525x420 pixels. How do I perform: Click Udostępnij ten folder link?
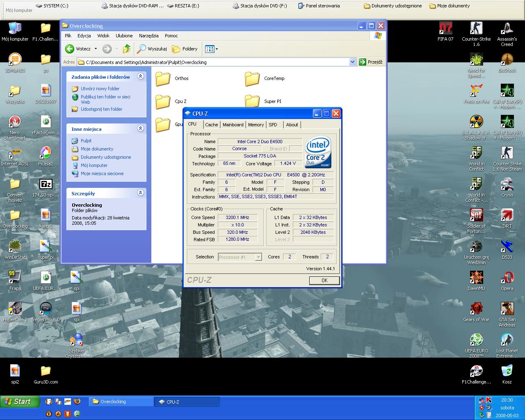tap(101, 109)
